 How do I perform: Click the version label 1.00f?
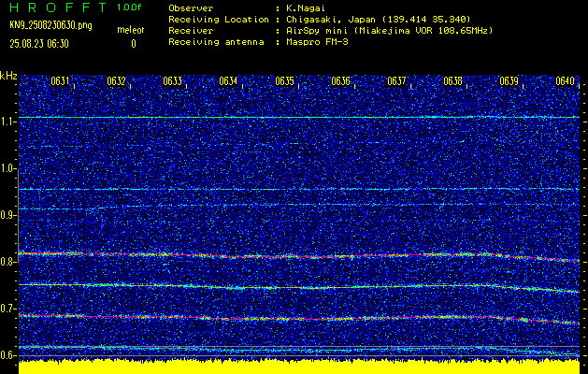tap(129, 7)
